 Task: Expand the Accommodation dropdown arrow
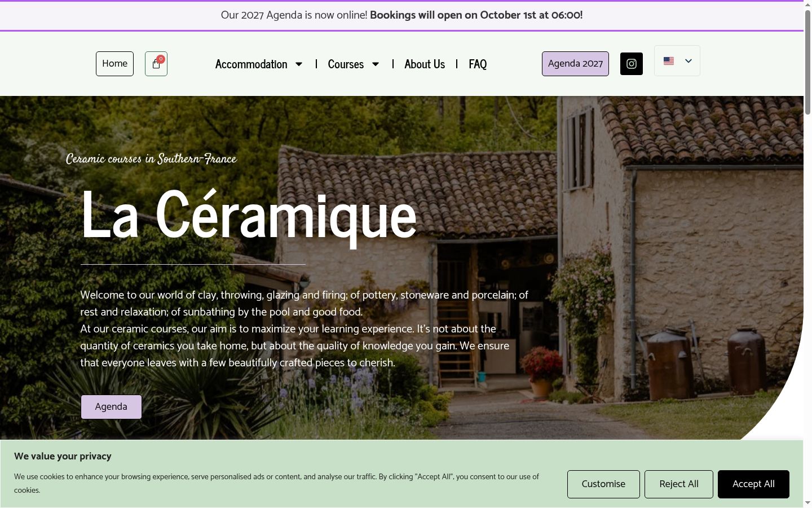299,64
